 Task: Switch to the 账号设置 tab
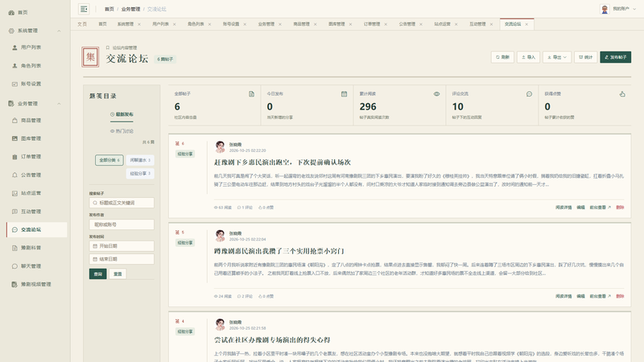coord(231,24)
